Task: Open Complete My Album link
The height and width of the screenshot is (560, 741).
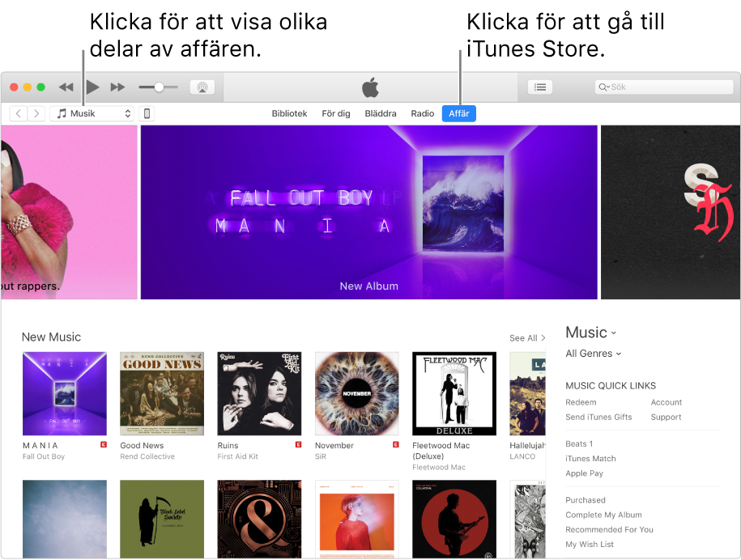Action: (x=603, y=515)
